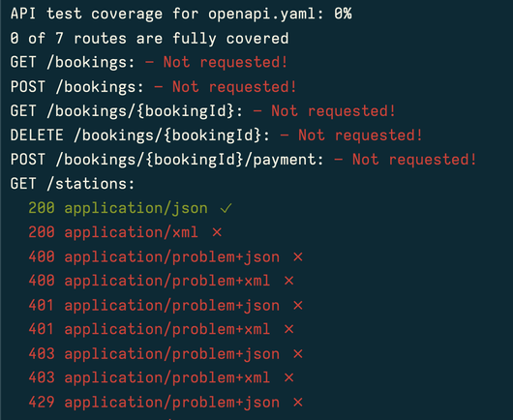
Task: Click the 'GET /bookings/{bookingId}:' route text
Action: tap(127, 111)
